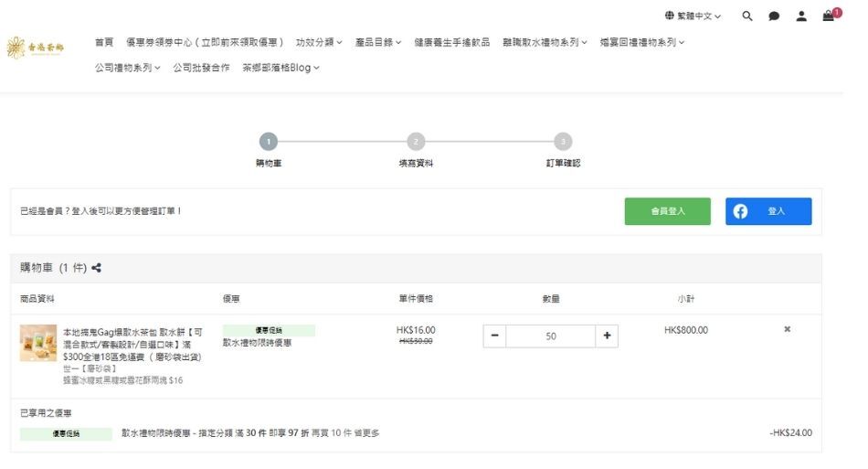
Task: Click the share icon beside 購物車 heading
Action: [x=97, y=268]
